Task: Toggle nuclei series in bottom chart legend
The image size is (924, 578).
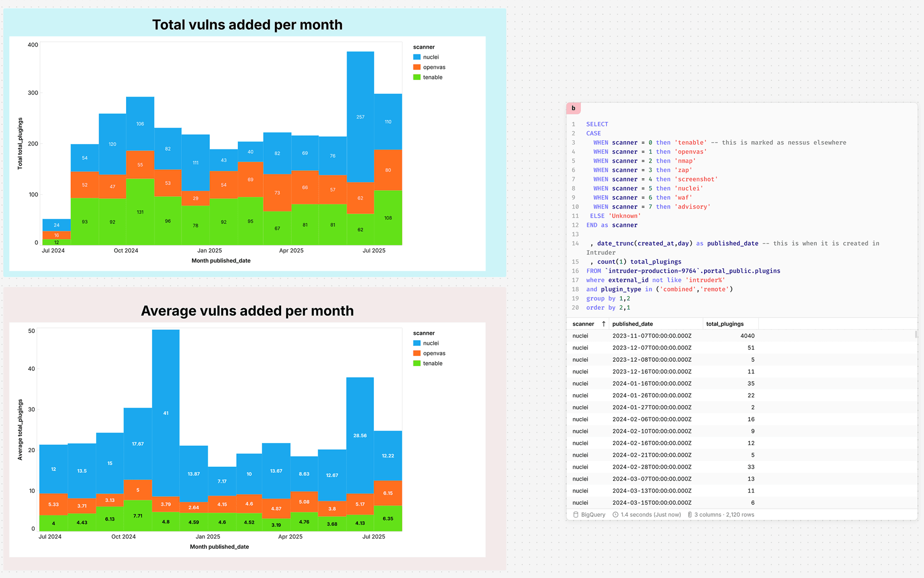Action: pyautogui.click(x=426, y=343)
